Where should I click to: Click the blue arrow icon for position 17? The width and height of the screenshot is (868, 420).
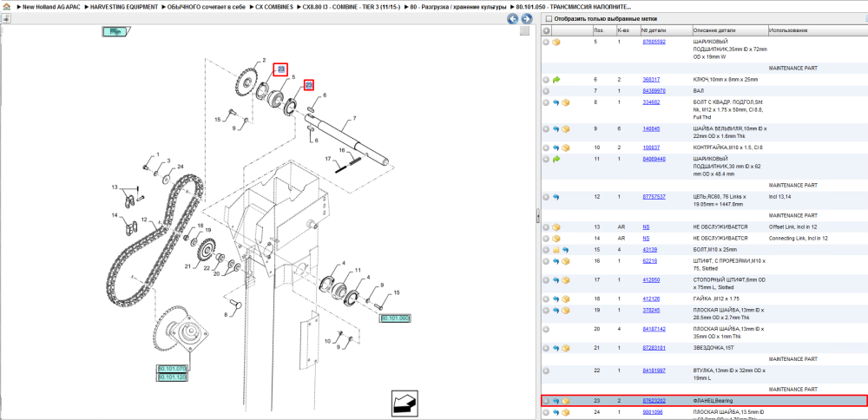[x=556, y=280]
